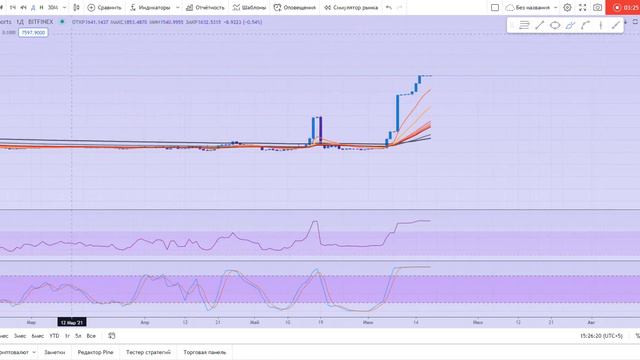Click the price input box 7597.9000

[33, 33]
